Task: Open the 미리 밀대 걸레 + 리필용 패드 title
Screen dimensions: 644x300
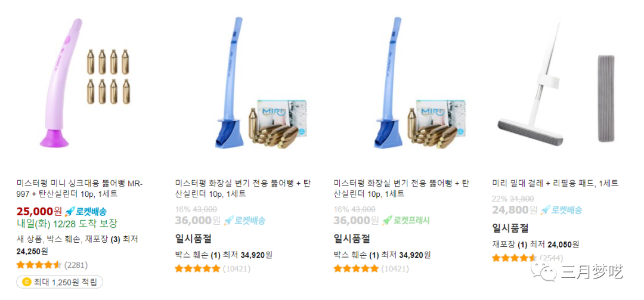Action: [555, 183]
